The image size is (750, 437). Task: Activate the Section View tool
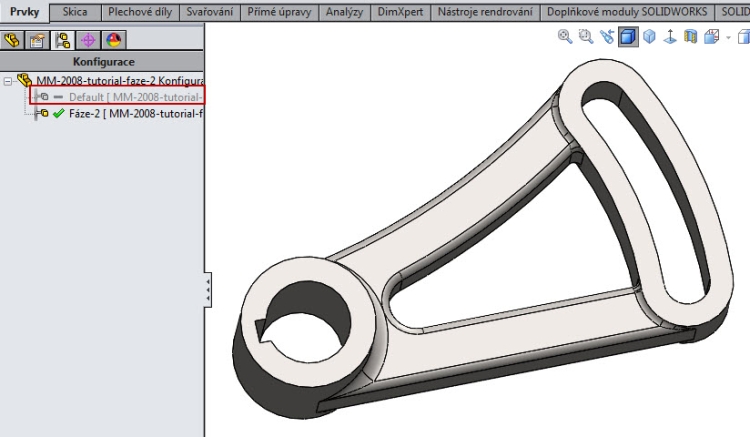point(691,37)
